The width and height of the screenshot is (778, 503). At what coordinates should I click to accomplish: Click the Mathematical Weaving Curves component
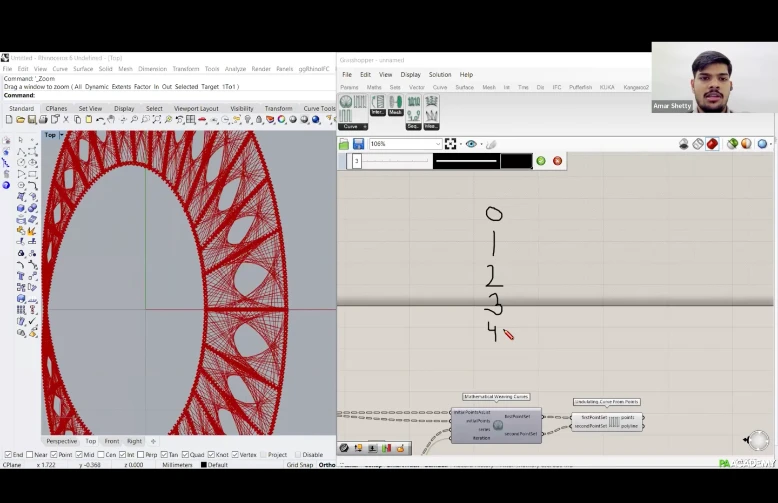click(x=497, y=424)
